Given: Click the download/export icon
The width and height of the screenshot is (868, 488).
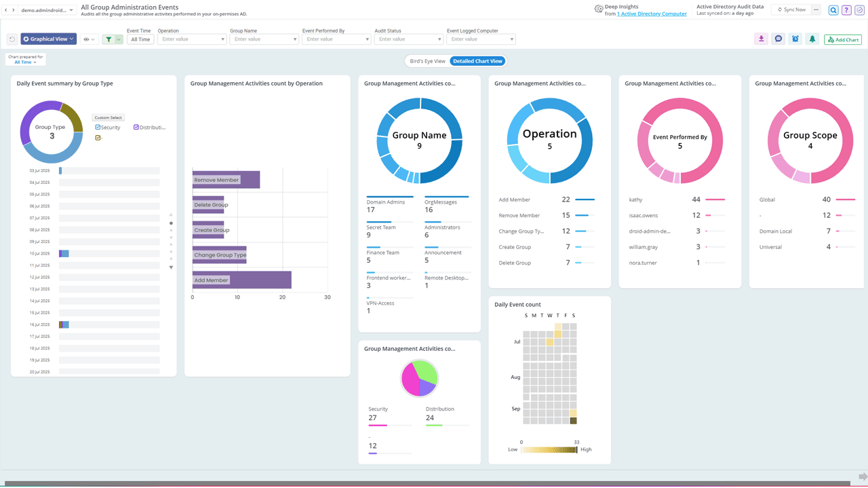Looking at the screenshot, I should (762, 39).
